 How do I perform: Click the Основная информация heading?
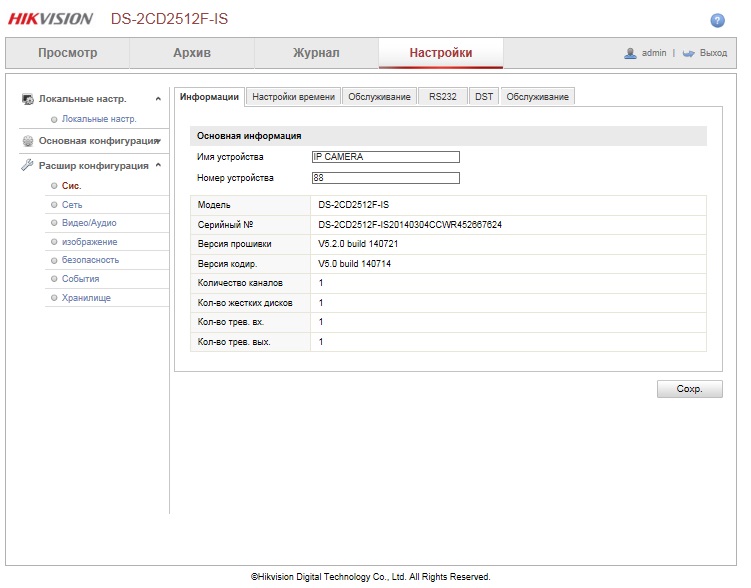(x=249, y=136)
